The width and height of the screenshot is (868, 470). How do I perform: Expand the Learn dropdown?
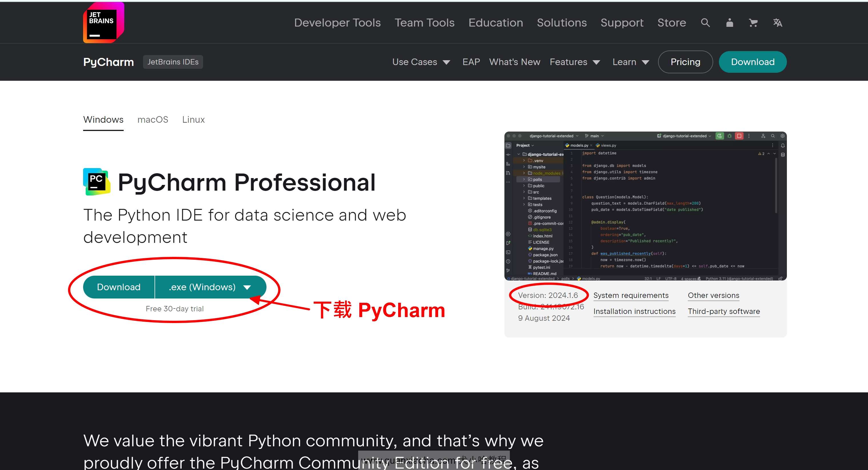point(631,62)
